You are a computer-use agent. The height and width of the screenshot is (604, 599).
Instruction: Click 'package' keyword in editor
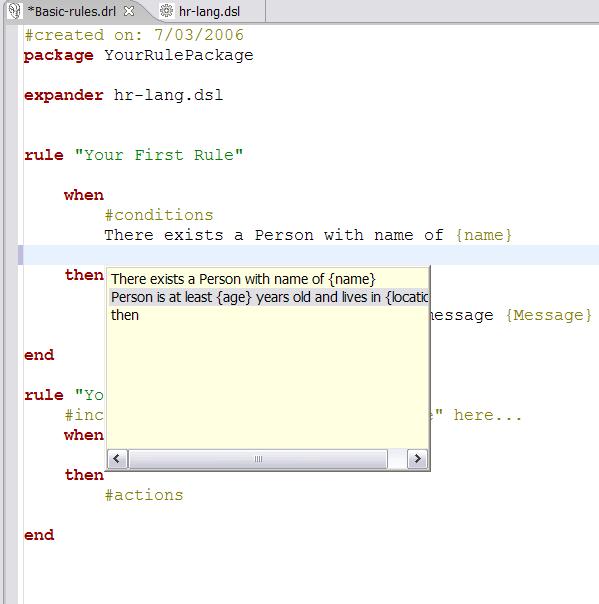(59, 55)
